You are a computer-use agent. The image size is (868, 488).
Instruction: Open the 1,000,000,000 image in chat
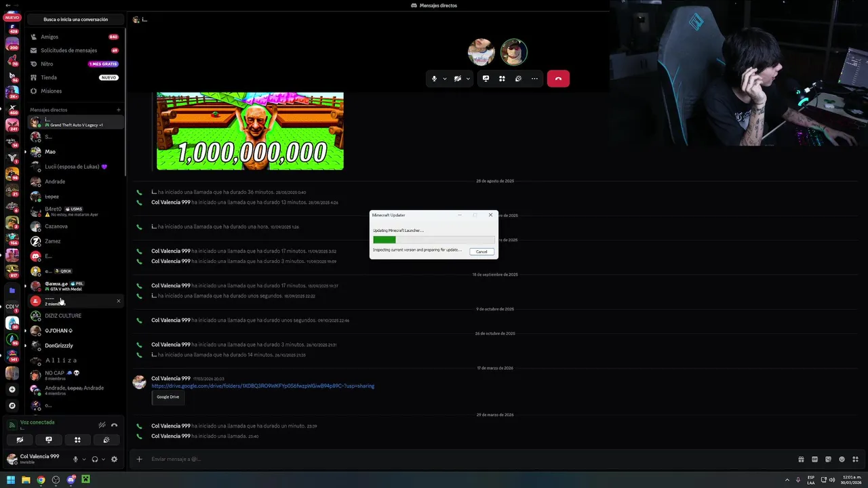[x=250, y=131]
